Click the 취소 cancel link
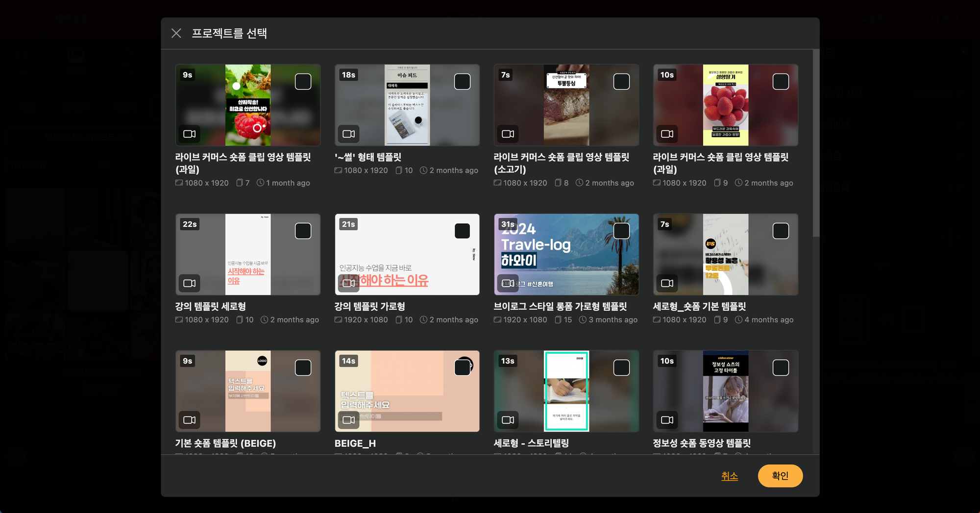 [730, 476]
